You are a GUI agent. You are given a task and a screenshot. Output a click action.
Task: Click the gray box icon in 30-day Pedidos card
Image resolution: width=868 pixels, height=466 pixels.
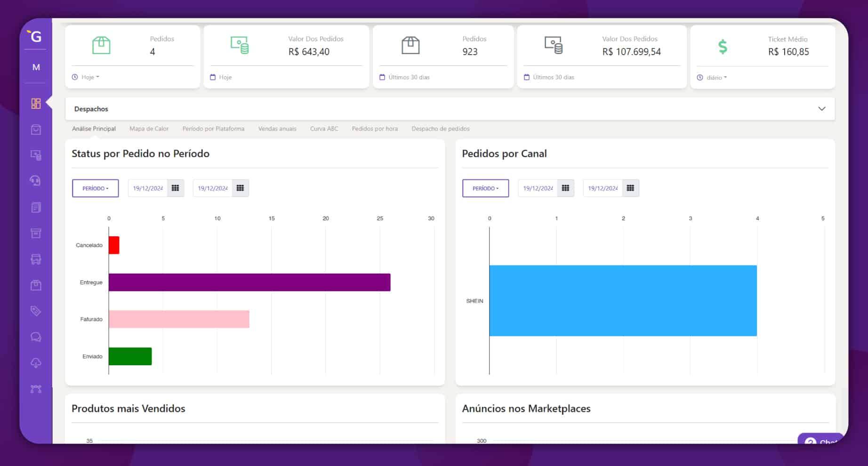pyautogui.click(x=410, y=45)
